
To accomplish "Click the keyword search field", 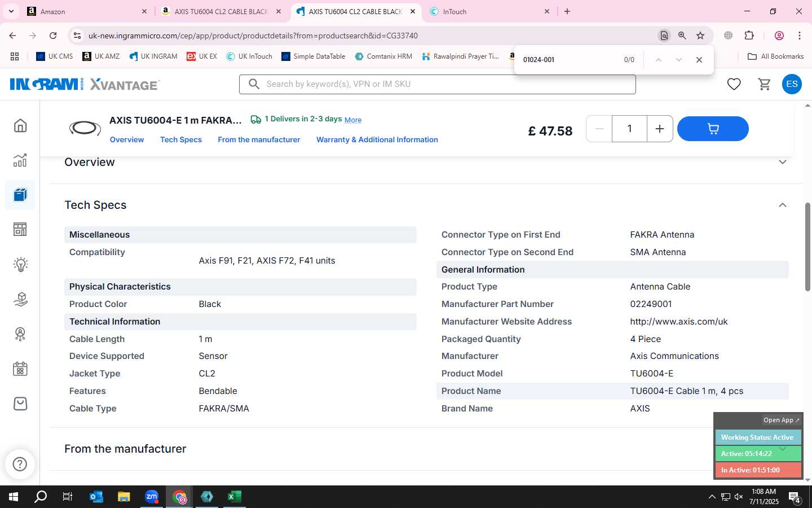I will point(438,84).
